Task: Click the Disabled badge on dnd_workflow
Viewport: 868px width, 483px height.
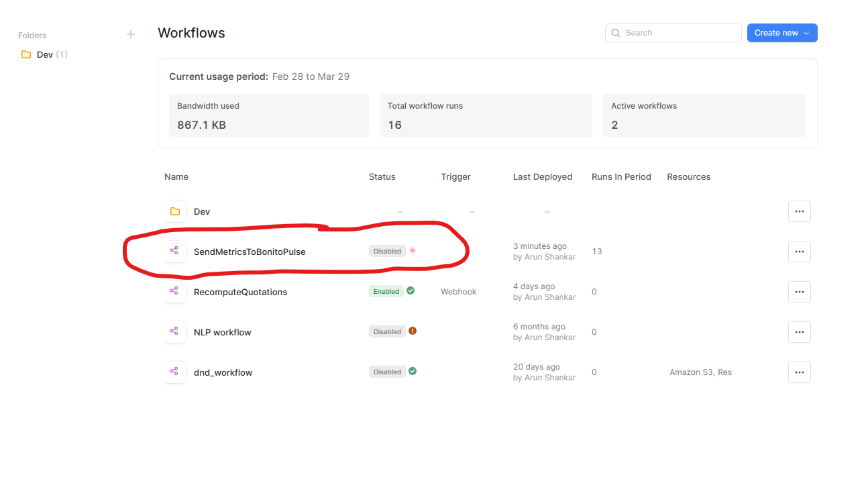Action: point(387,372)
